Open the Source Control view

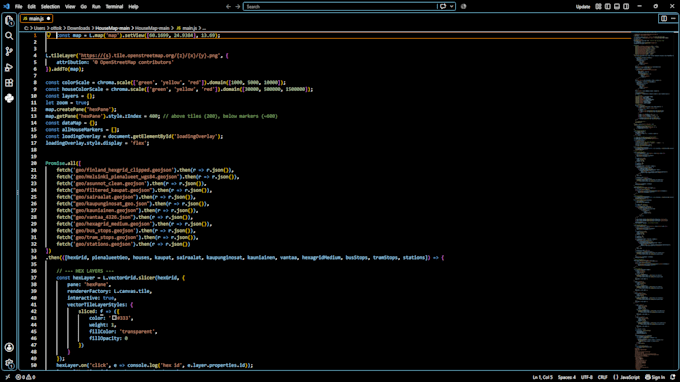[x=9, y=52]
